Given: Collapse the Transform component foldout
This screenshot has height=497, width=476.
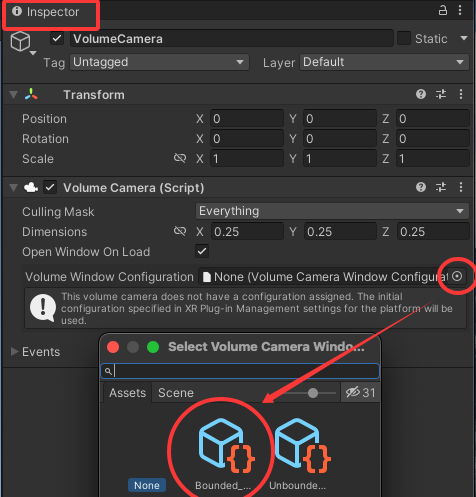Looking at the screenshot, I should [x=13, y=95].
